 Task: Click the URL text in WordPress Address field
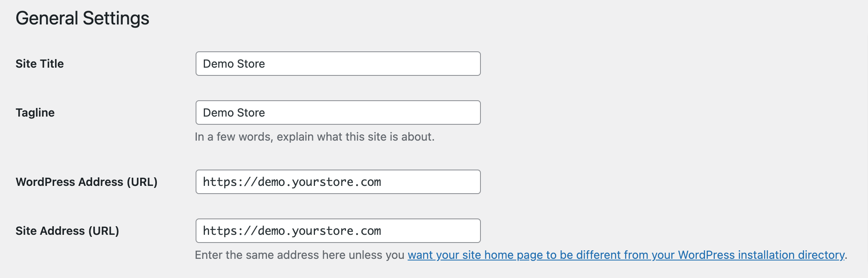[x=292, y=182]
